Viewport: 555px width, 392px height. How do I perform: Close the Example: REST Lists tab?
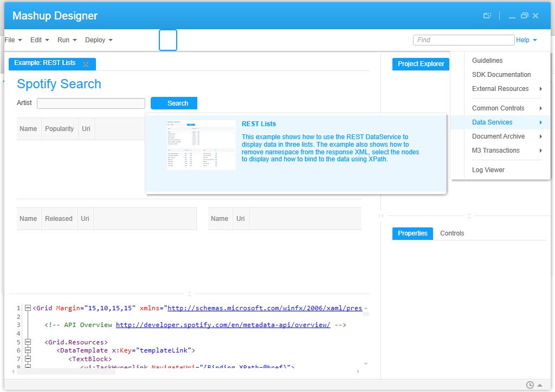(86, 64)
